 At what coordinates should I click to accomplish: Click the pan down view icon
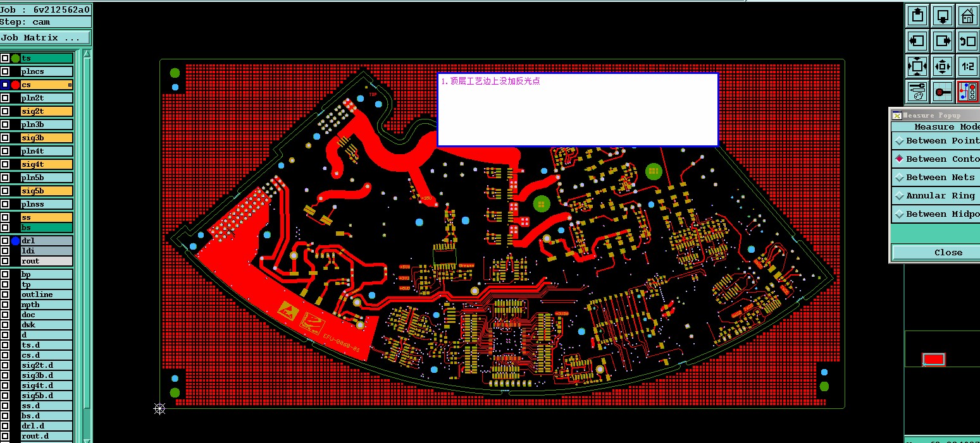coord(943,16)
